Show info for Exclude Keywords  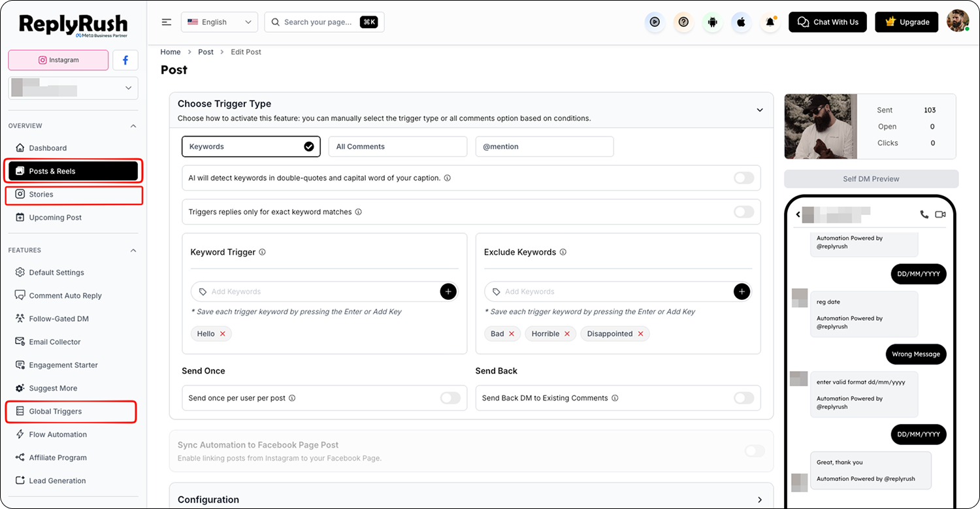[x=563, y=252]
